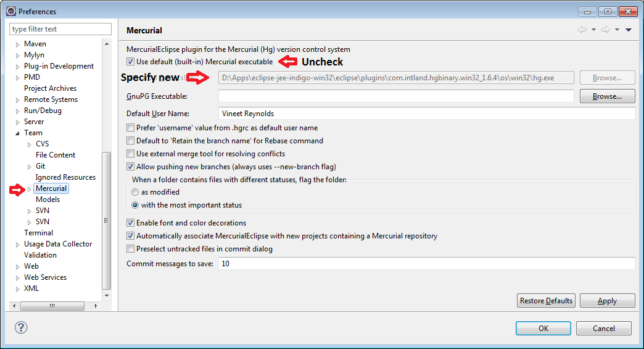The width and height of the screenshot is (644, 349).
Task: Check Default to 'Retain the branch name'
Action: pos(130,141)
